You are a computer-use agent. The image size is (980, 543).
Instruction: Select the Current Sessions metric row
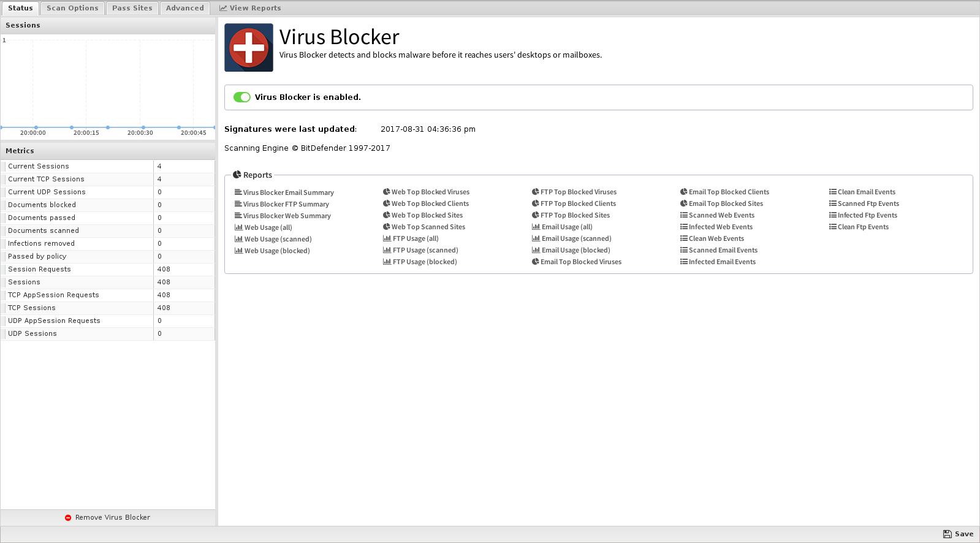pos(108,167)
